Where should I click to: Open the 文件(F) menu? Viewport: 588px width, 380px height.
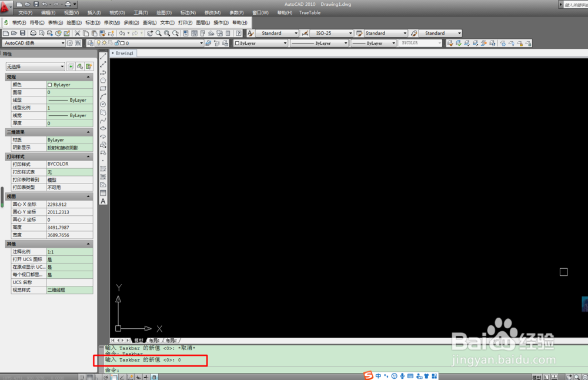point(25,13)
